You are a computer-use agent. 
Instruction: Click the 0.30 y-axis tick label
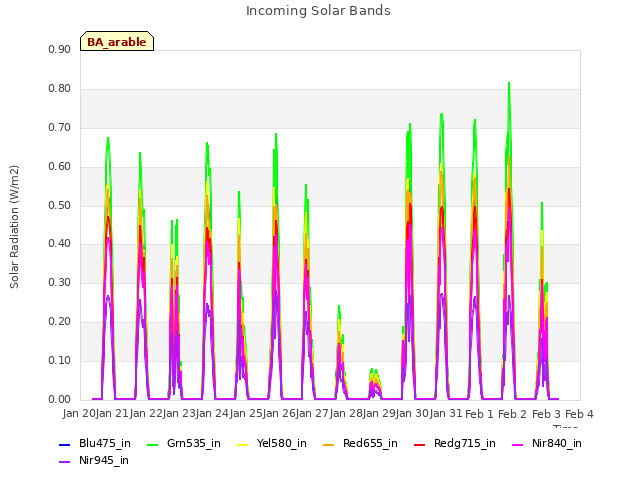coord(60,282)
